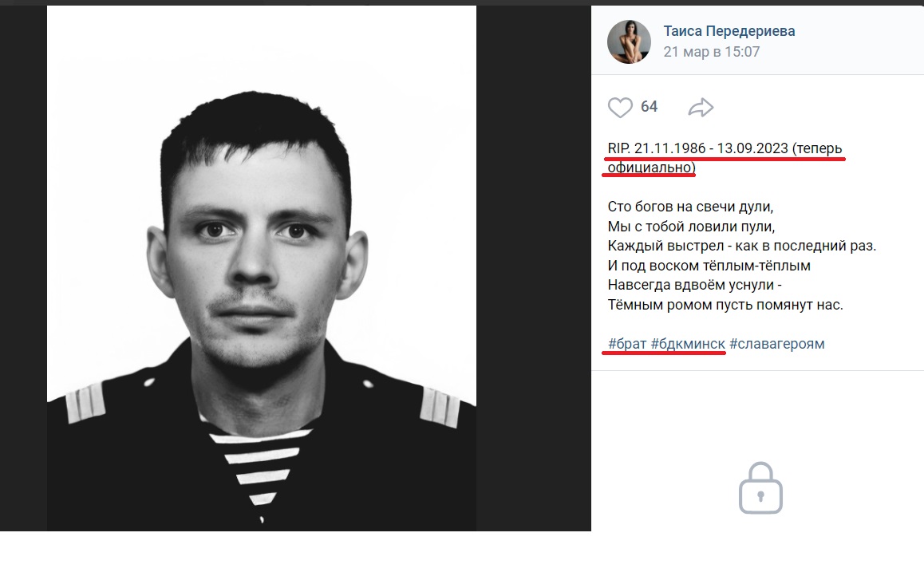Click the poem line 'Сто богов на свечи дули'
Image resolution: width=924 pixels, height=580 pixels.
coord(691,207)
